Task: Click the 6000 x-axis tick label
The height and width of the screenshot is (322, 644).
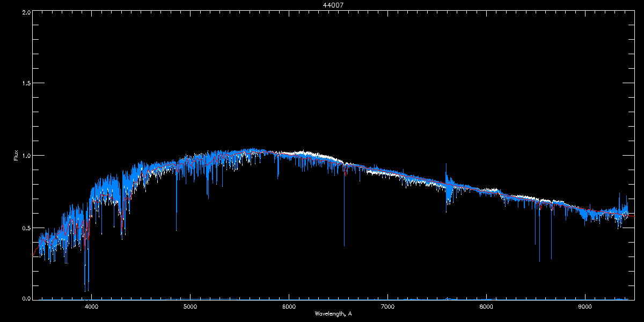Action: pyautogui.click(x=289, y=307)
